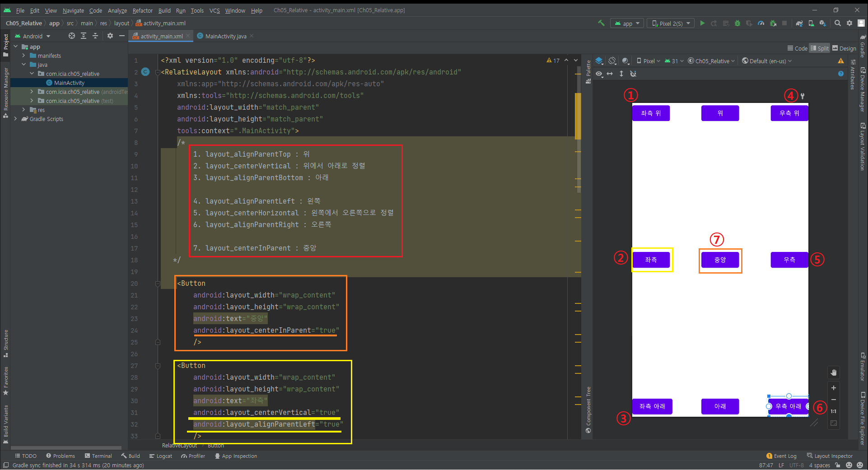This screenshot has width=868, height=470.
Task: Open the Analyze menu
Action: pos(117,10)
